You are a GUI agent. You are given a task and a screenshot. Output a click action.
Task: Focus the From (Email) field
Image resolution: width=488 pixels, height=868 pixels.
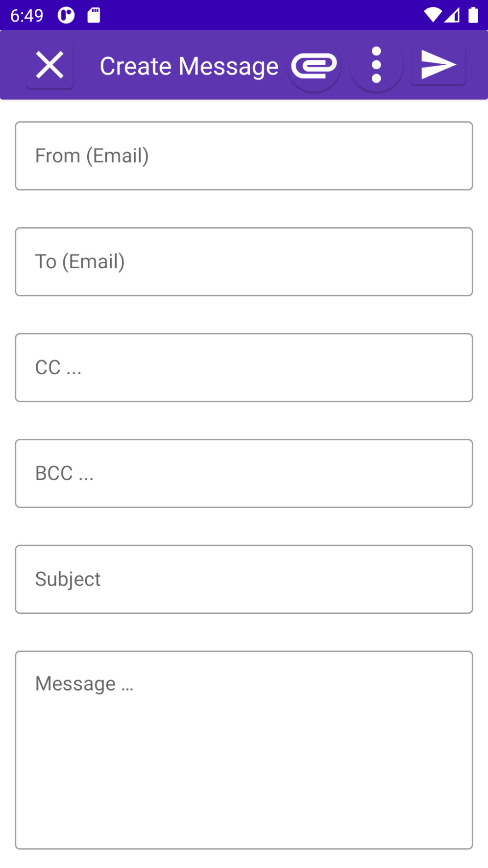(244, 156)
